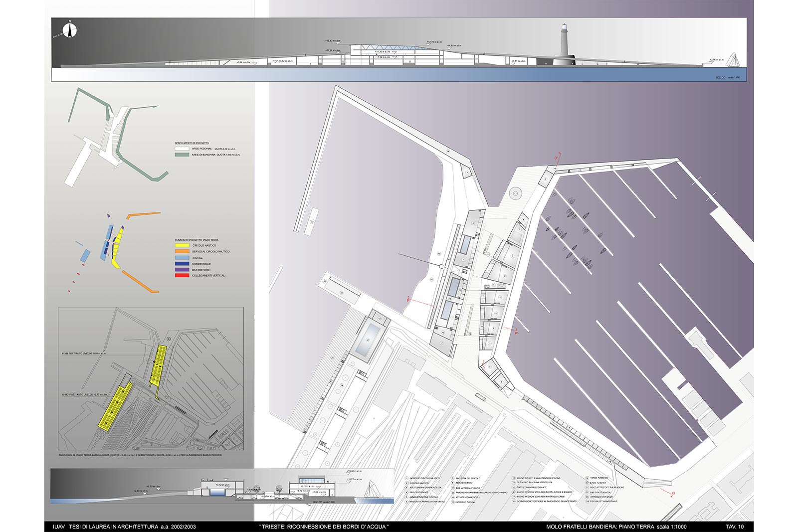Image resolution: width=798 pixels, height=532 pixels.
Task: Click the 'BAR RISTORO' legend label
Action: click(x=201, y=270)
